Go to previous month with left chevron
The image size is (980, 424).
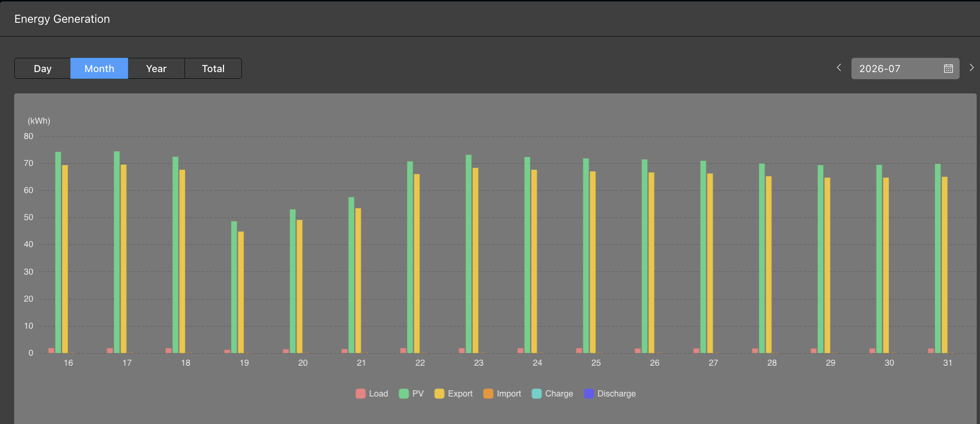tap(839, 68)
